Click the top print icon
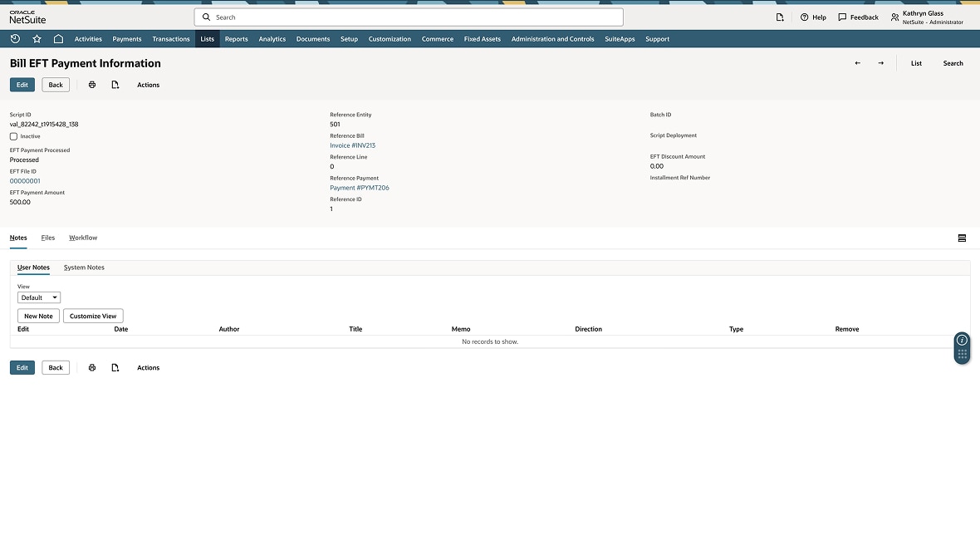 tap(92, 85)
